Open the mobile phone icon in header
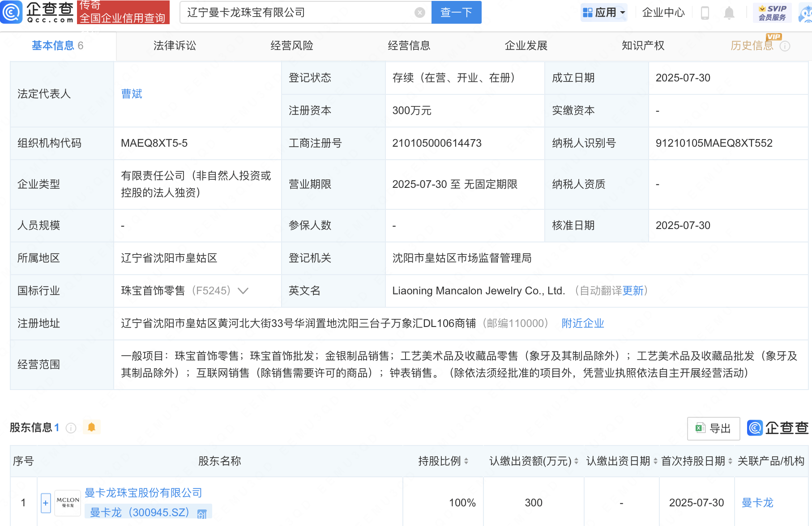Screen dimensions: 812x526 [705, 13]
